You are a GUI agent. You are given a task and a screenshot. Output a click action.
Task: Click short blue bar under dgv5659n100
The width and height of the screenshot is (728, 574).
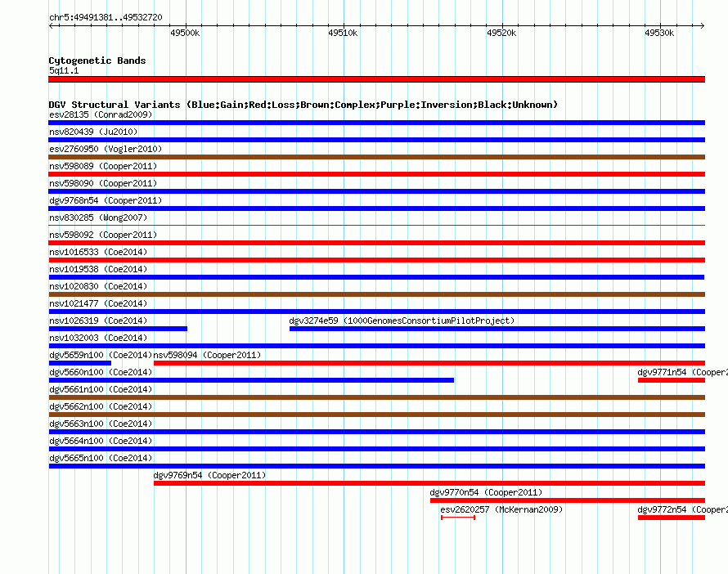click(x=80, y=363)
